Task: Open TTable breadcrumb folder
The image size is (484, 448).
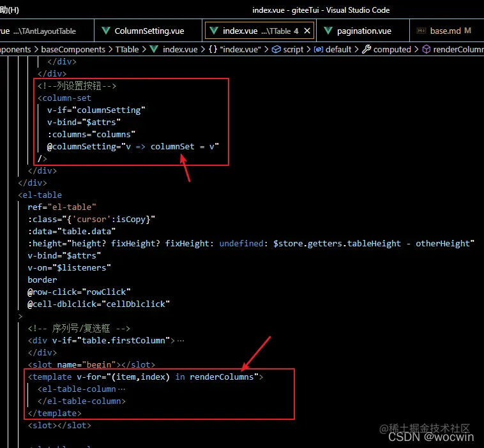Action: (x=127, y=49)
